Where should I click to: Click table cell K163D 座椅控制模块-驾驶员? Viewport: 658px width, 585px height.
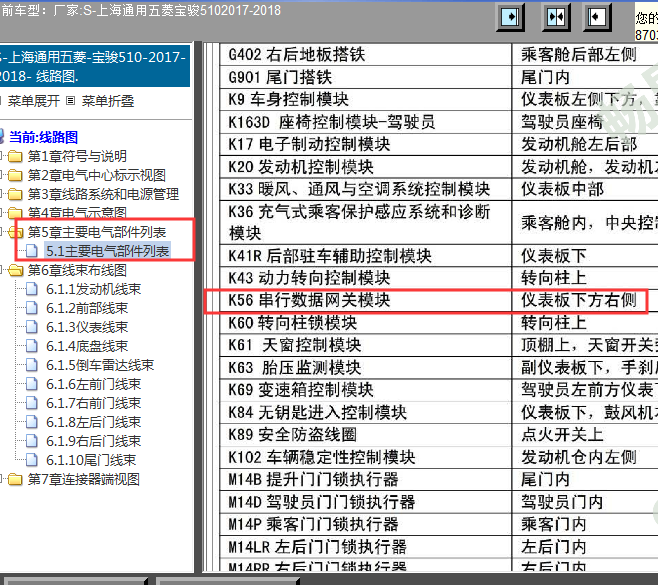tap(366, 122)
